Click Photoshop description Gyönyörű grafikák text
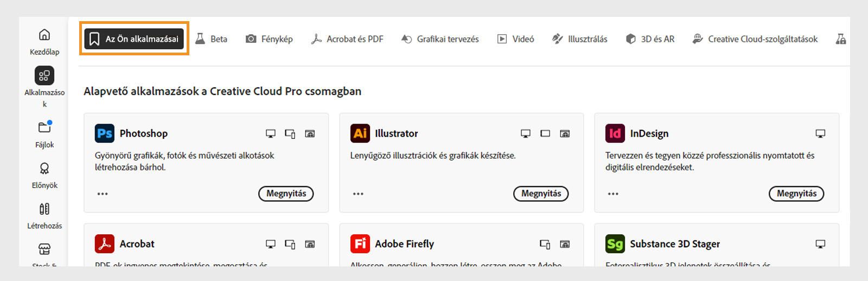Screen dimensions: 868x281 pos(184,161)
